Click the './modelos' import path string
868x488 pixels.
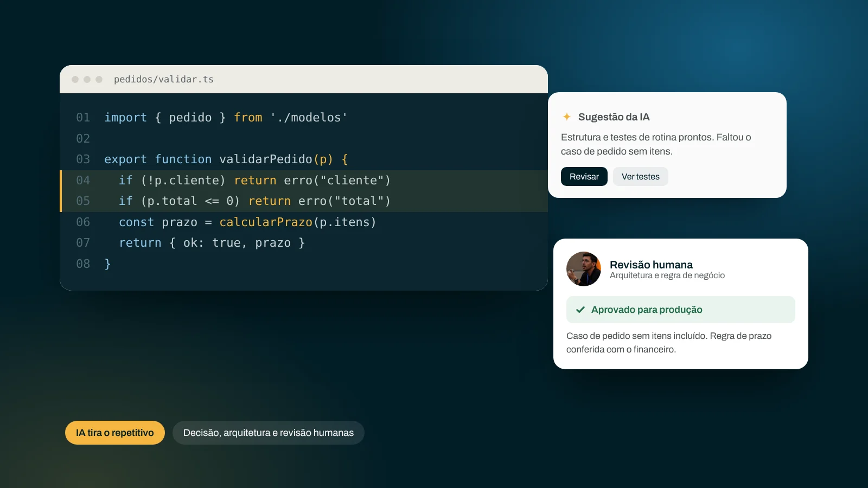click(309, 118)
